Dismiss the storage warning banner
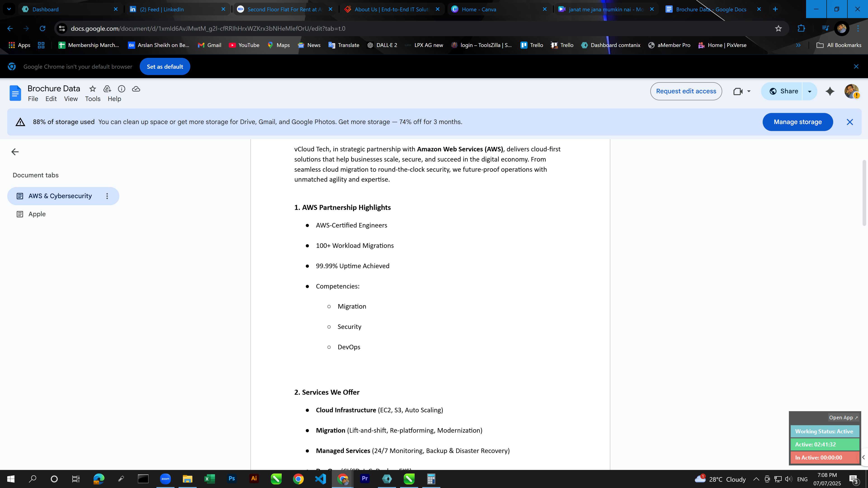868x488 pixels. tap(850, 122)
